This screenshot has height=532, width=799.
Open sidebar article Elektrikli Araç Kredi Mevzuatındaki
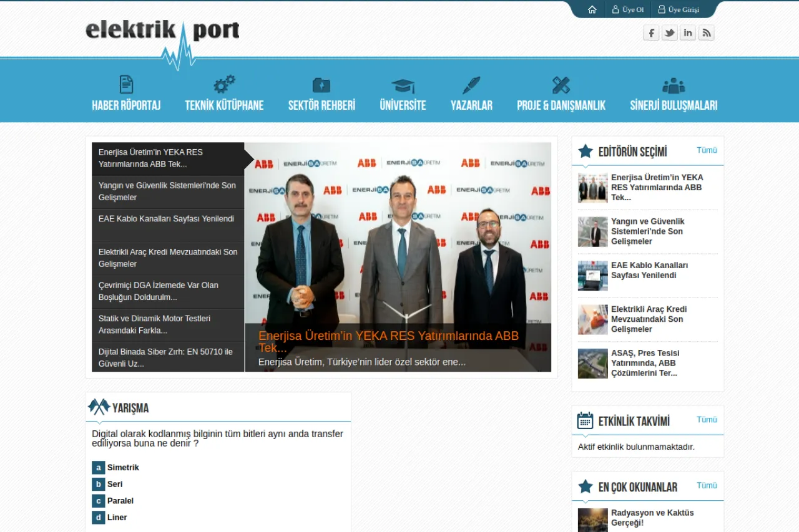(649, 319)
